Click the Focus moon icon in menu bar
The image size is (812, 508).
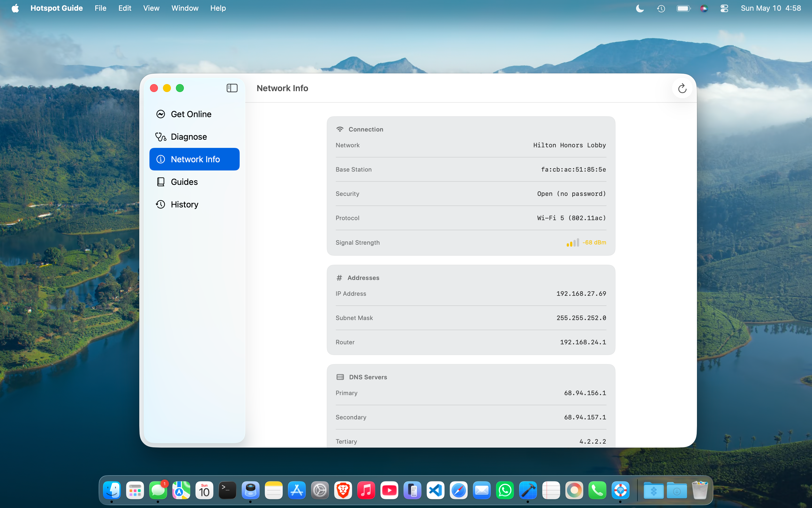point(640,8)
